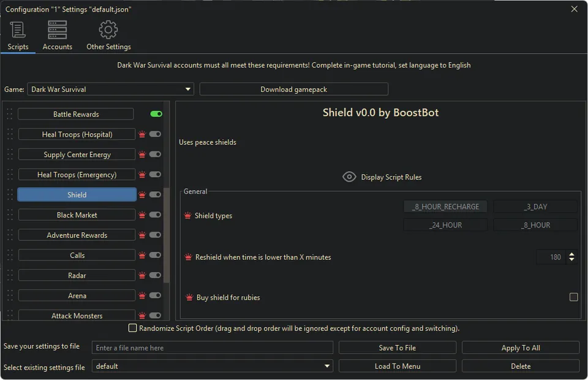The width and height of the screenshot is (588, 380).
Task: Click the Scripts scroll icon
Action: point(18,29)
